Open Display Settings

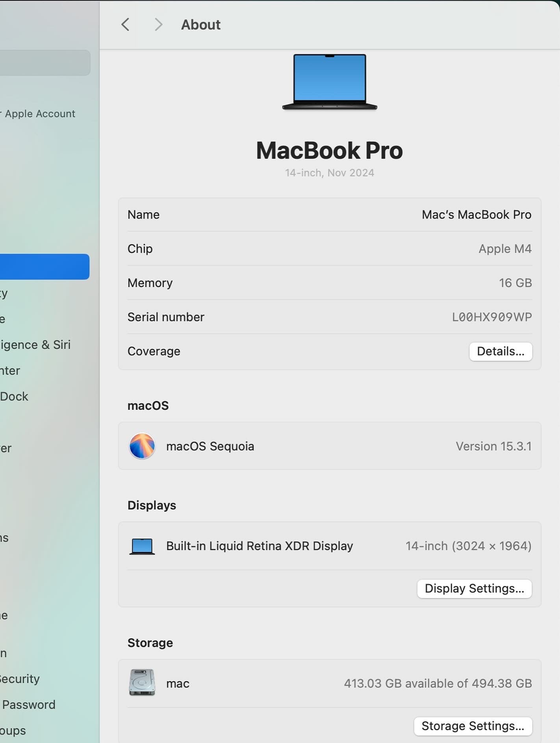pyautogui.click(x=474, y=588)
